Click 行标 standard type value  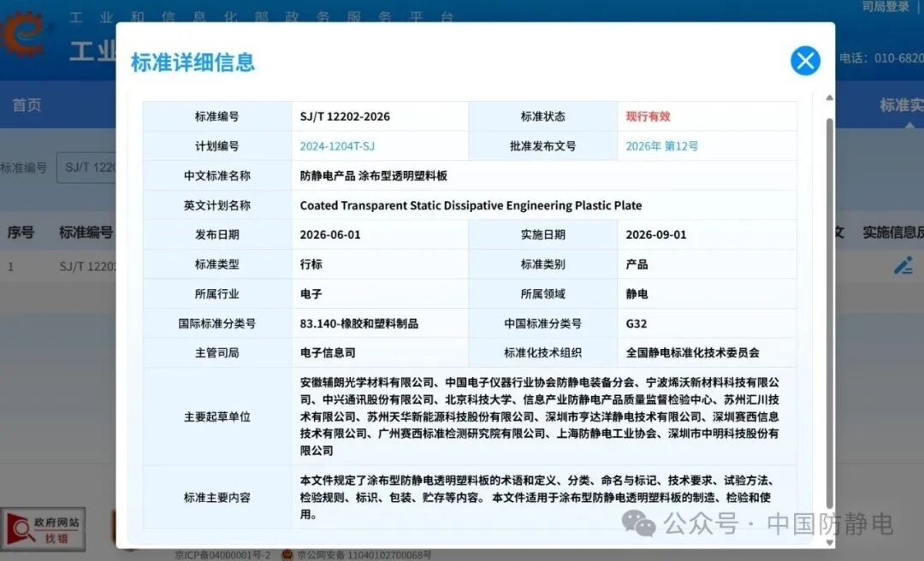(311, 264)
